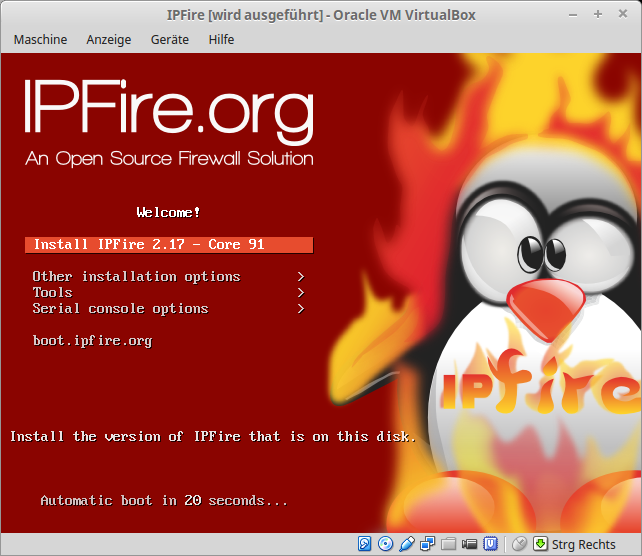Click the CPU virtualization chip icon
The width and height of the screenshot is (642, 556).
[490, 544]
